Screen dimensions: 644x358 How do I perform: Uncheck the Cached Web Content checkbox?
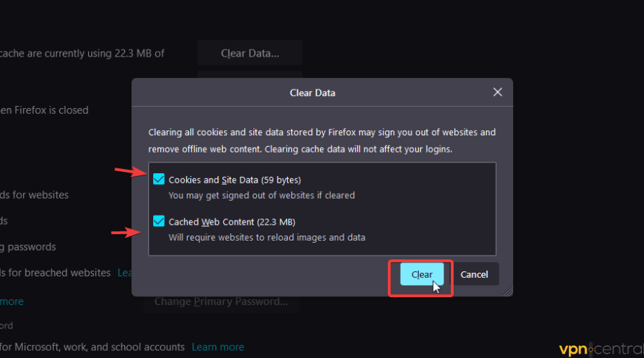pyautogui.click(x=158, y=222)
